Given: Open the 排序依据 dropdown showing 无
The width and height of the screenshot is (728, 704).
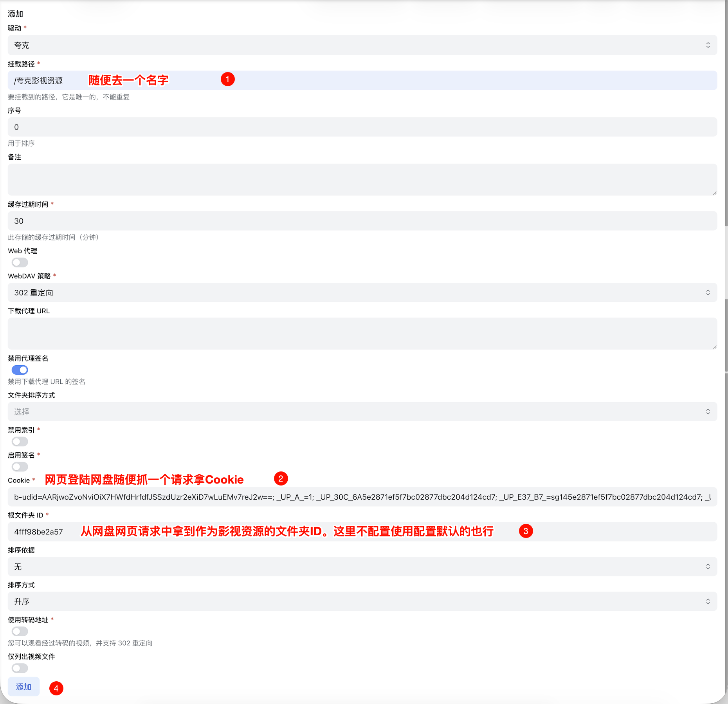Looking at the screenshot, I should [x=362, y=567].
